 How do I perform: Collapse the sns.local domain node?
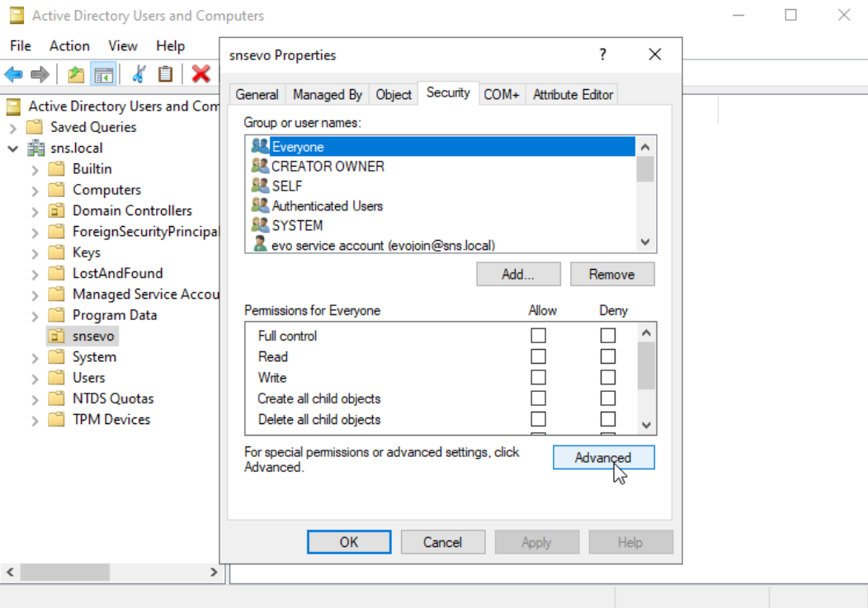(13, 148)
